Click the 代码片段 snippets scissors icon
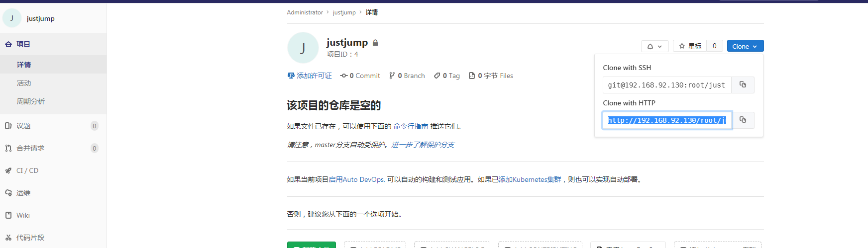The image size is (868, 248). coord(8,238)
